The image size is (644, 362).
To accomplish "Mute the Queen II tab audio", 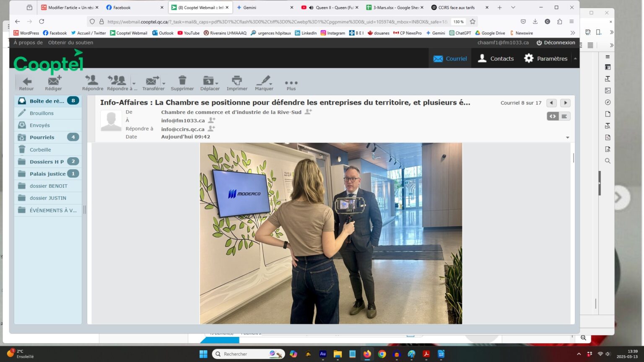I will (x=311, y=8).
